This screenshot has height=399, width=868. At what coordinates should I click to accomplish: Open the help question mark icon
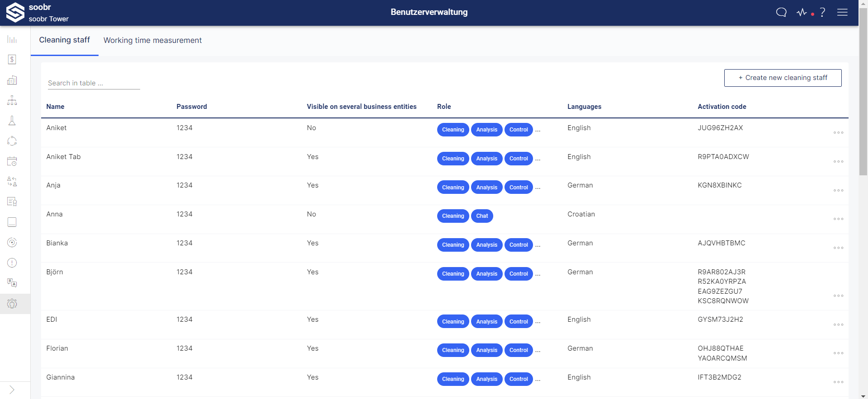(822, 12)
